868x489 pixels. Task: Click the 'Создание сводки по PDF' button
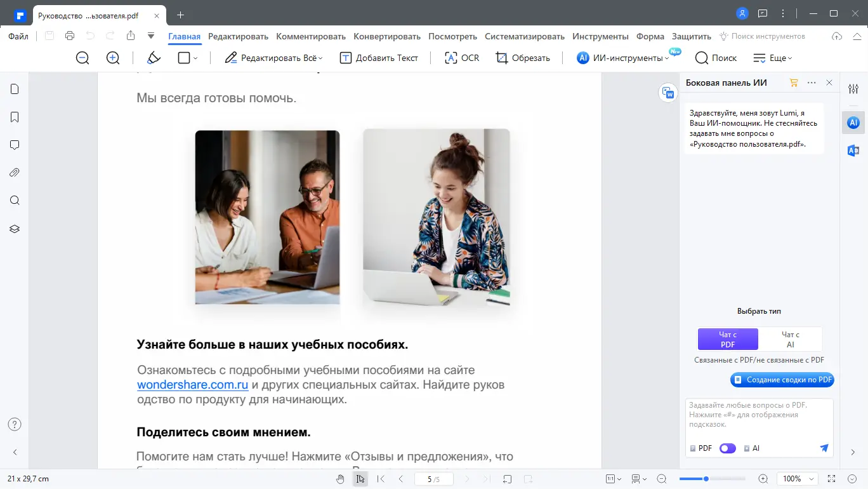[x=782, y=379]
